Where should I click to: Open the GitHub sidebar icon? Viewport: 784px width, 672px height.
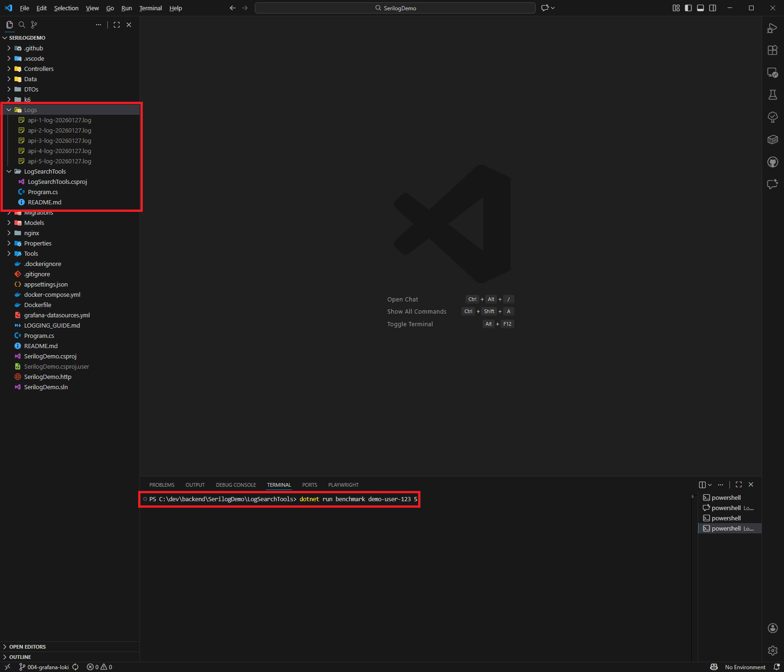(773, 162)
